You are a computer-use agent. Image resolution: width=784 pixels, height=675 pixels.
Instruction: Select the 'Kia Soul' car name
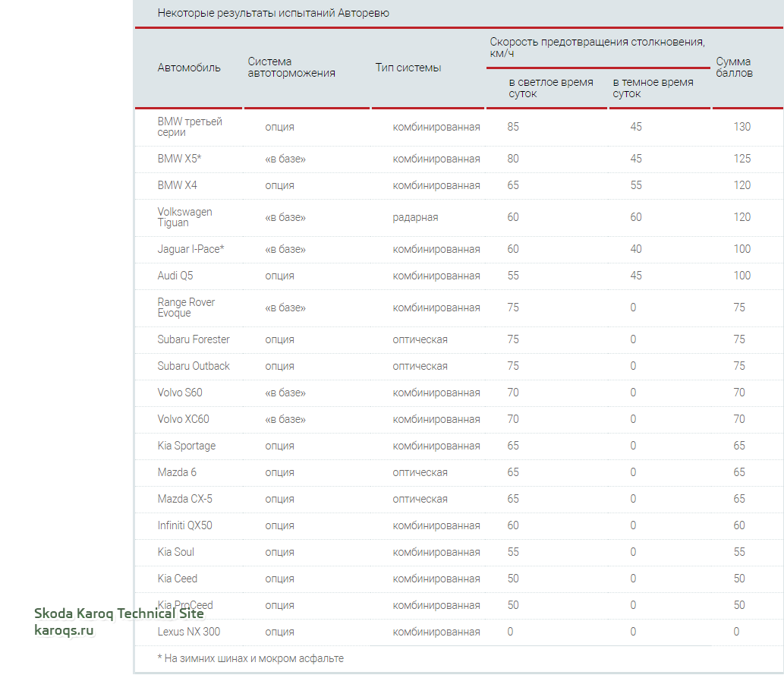pyautogui.click(x=175, y=552)
